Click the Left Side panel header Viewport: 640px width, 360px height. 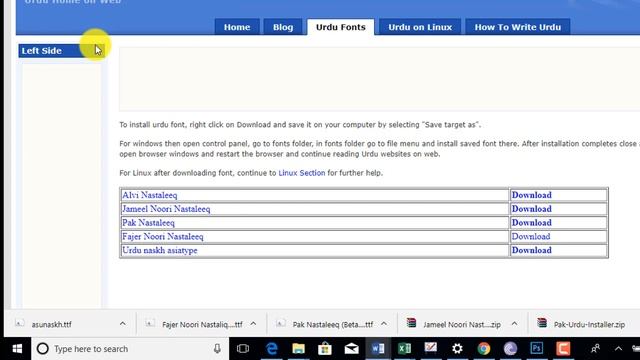click(x=61, y=51)
